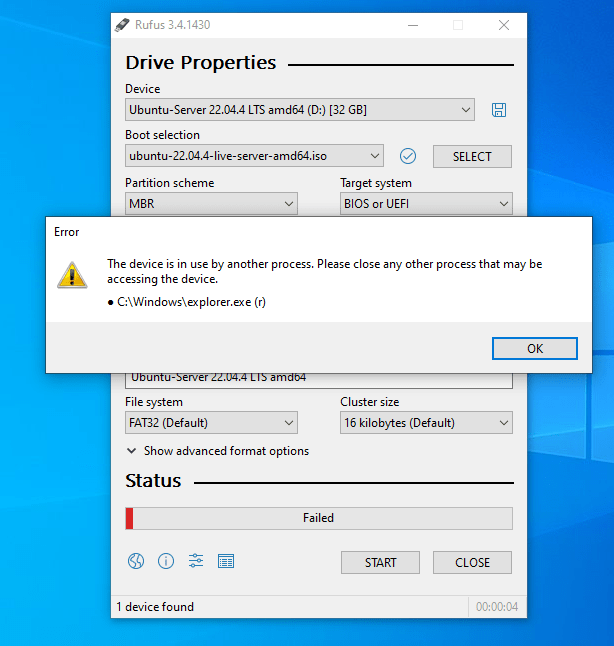Click the Rufus USB icon in title bar
Screen dimensions: 614x646
[x=121, y=24]
